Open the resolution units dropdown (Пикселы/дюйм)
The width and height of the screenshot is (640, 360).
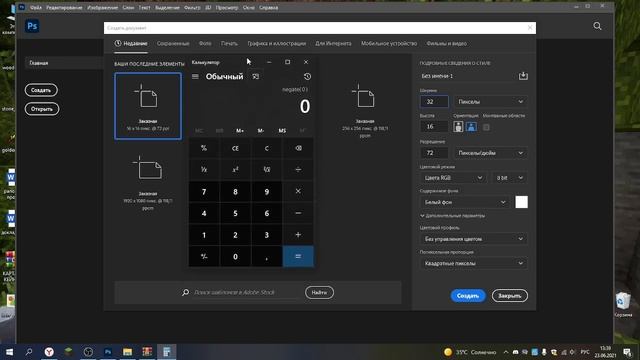(x=491, y=153)
